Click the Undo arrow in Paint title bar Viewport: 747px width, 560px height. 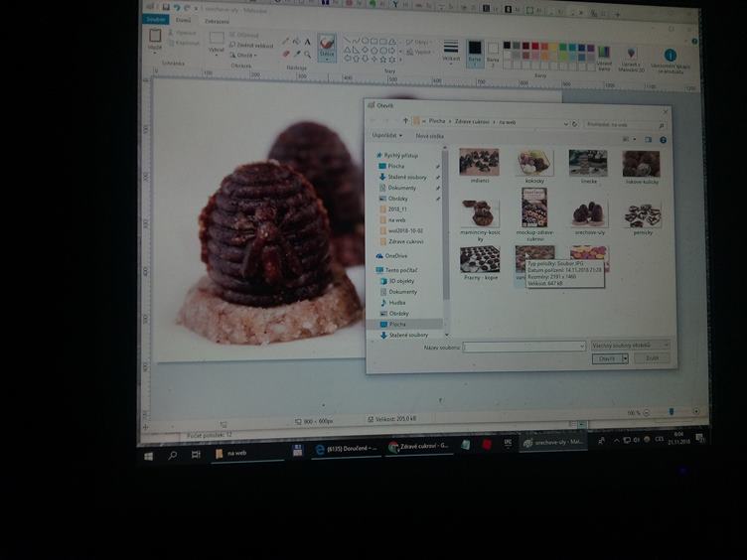(177, 8)
